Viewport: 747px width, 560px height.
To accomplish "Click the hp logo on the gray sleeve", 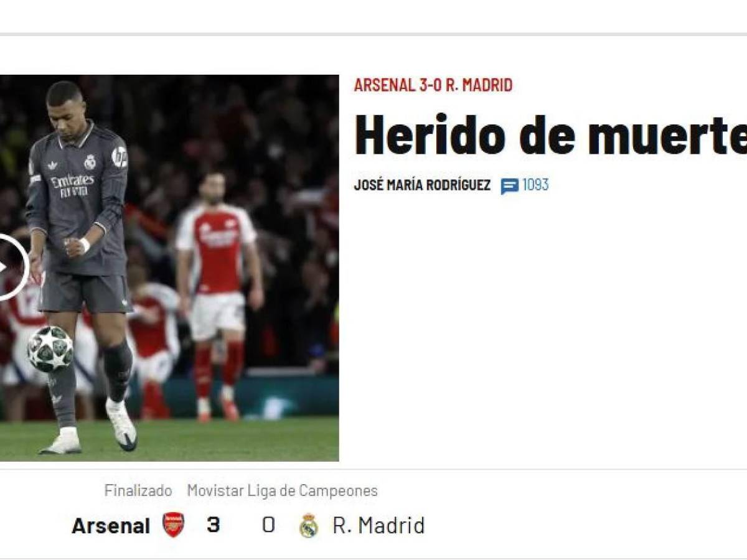I will click(x=119, y=157).
